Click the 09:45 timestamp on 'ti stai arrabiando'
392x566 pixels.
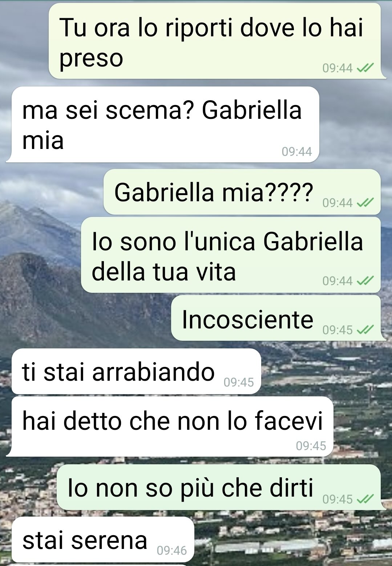coord(239,382)
